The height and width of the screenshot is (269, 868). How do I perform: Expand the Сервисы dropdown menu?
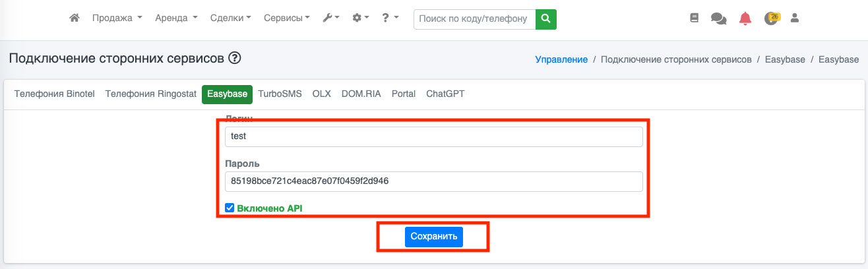click(286, 18)
